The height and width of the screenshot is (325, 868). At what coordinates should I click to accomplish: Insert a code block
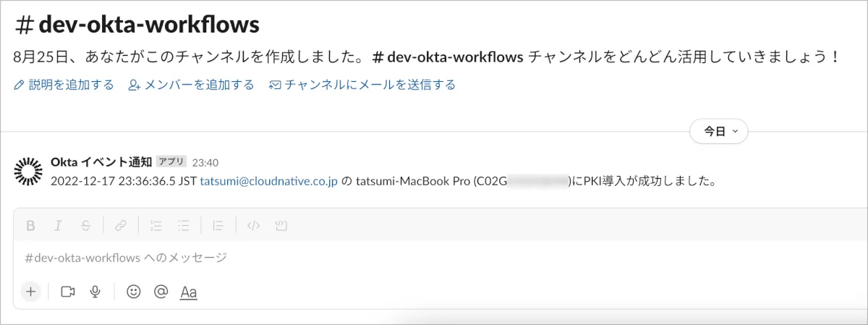pyautogui.click(x=281, y=226)
